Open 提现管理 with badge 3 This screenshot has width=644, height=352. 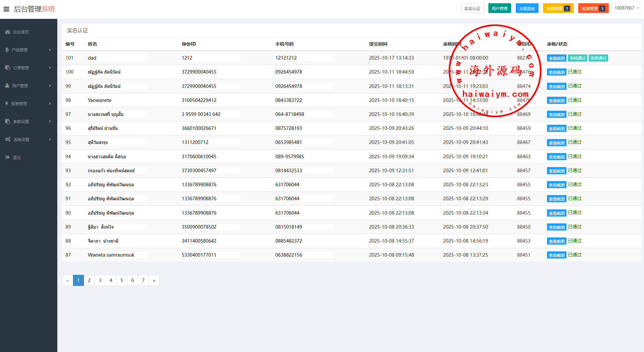pyautogui.click(x=593, y=8)
